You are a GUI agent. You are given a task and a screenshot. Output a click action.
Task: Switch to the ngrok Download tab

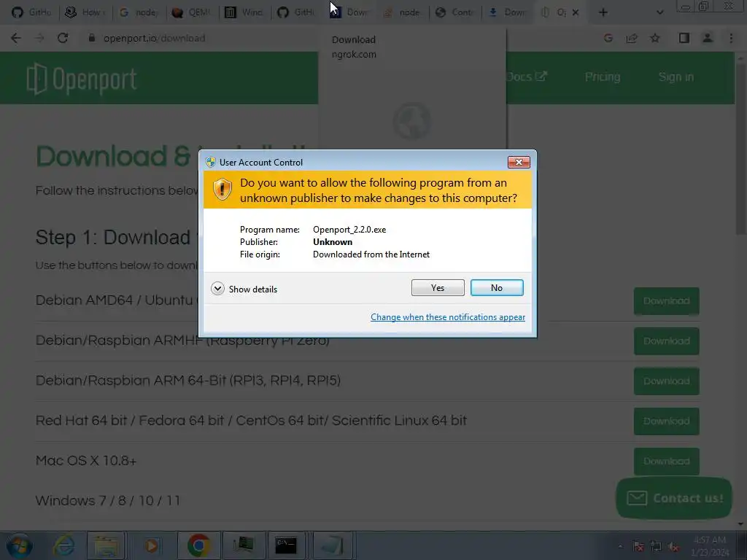(x=350, y=12)
